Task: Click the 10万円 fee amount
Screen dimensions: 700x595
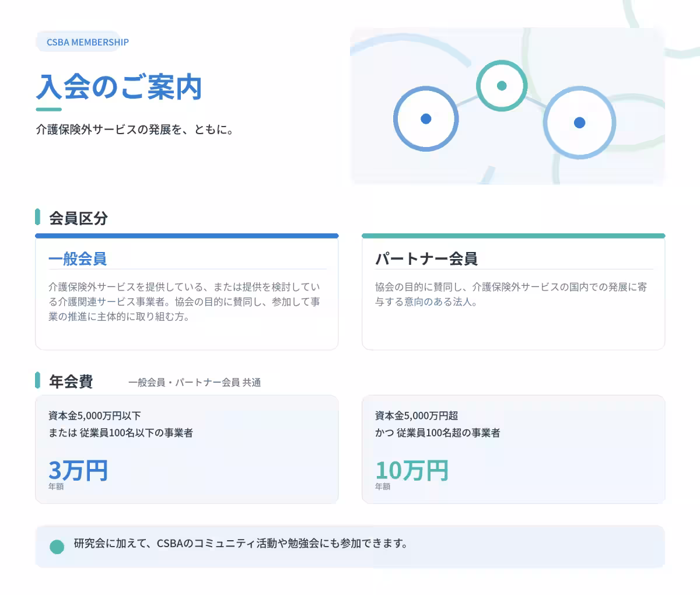Action: [412, 470]
